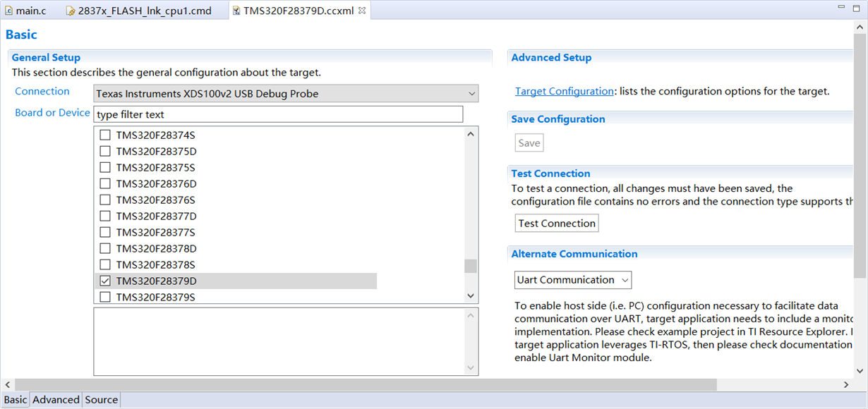Open the Source bottom tab
868x409 pixels.
point(102,400)
